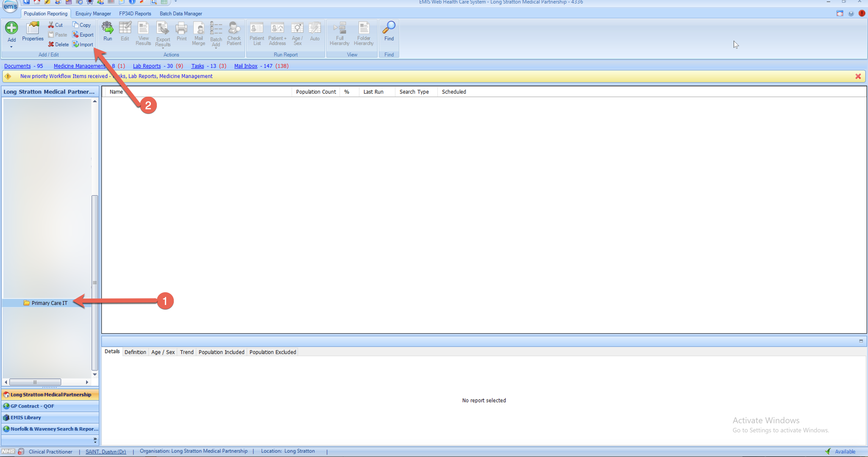Click the red alert icon top right

pyautogui.click(x=862, y=14)
